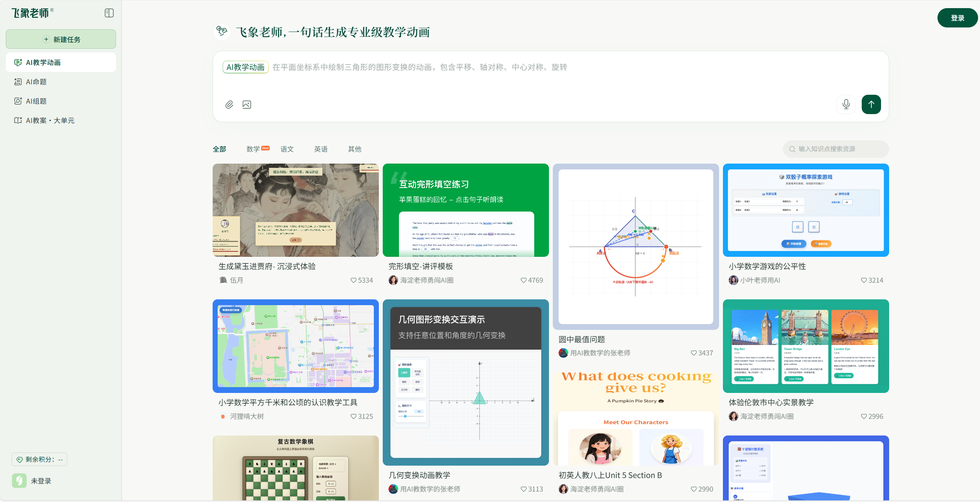Click the 剩余积分 points badge

pyautogui.click(x=39, y=459)
